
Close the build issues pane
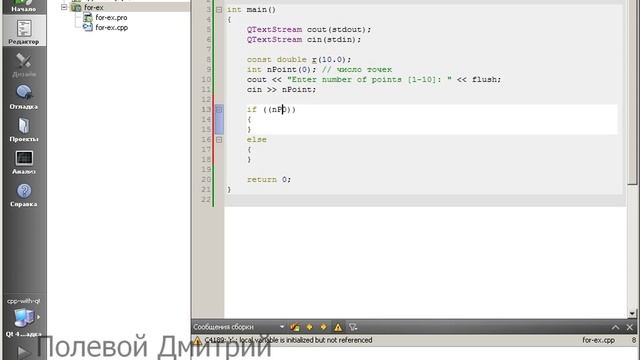point(629,327)
